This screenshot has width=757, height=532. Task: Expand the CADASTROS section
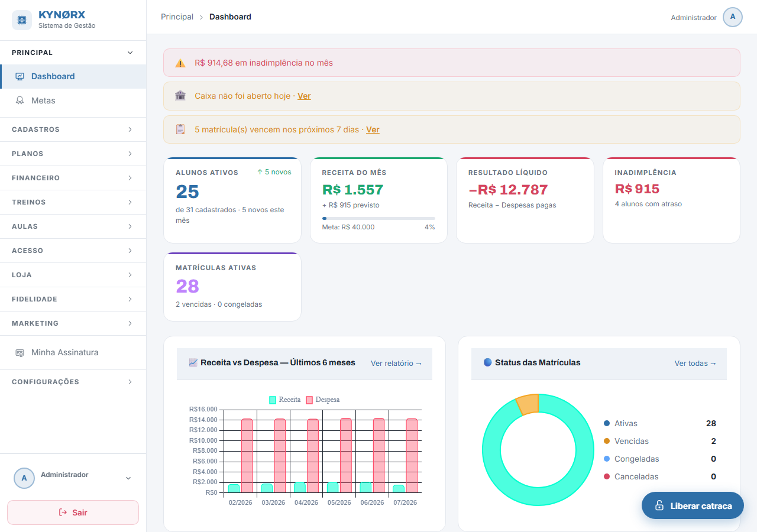point(73,129)
